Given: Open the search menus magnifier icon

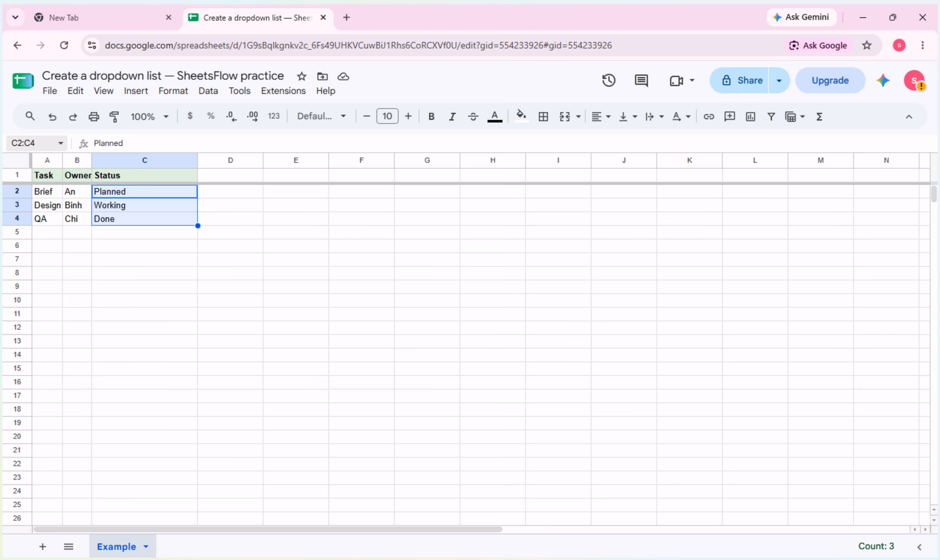Looking at the screenshot, I should click(30, 116).
